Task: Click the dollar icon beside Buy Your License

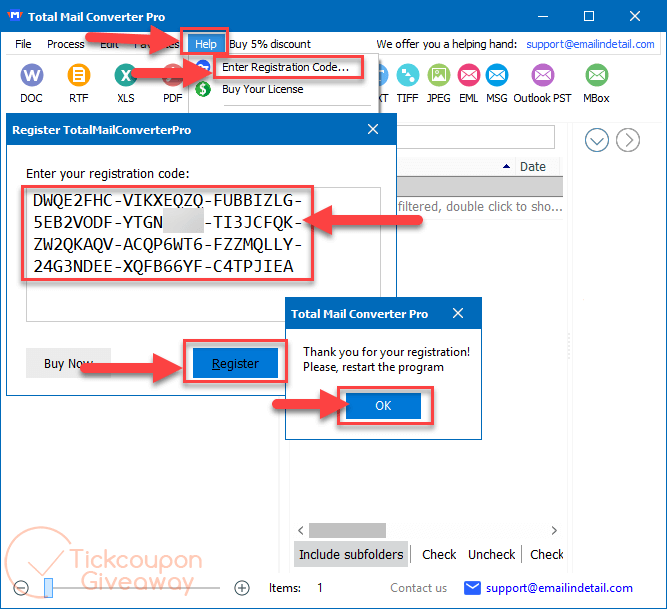Action: pos(203,89)
